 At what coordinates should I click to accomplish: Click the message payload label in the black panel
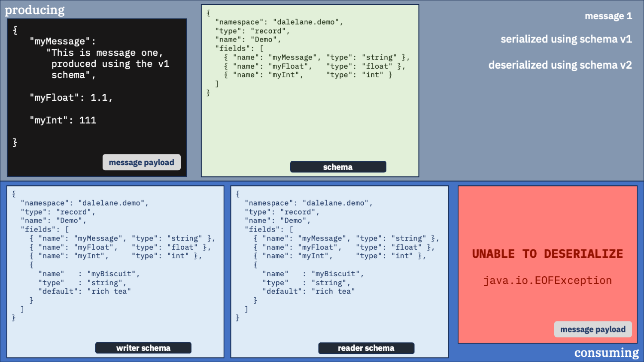click(141, 163)
